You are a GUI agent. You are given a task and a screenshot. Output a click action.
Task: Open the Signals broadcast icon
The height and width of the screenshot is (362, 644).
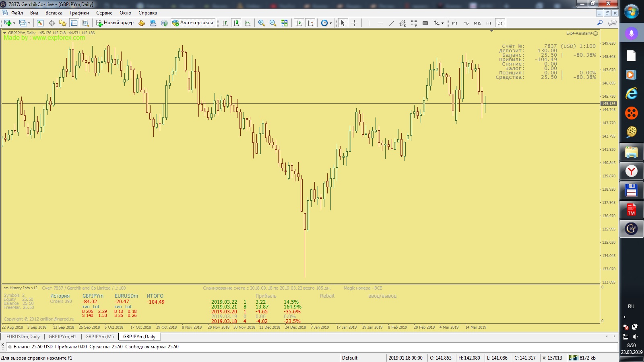[x=164, y=23]
